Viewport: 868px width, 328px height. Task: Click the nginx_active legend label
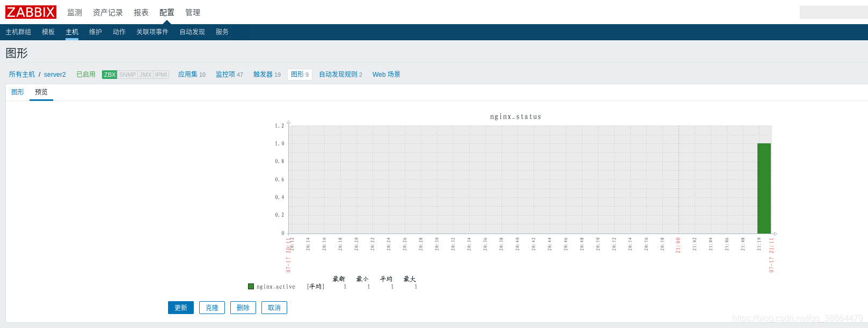[276, 287]
